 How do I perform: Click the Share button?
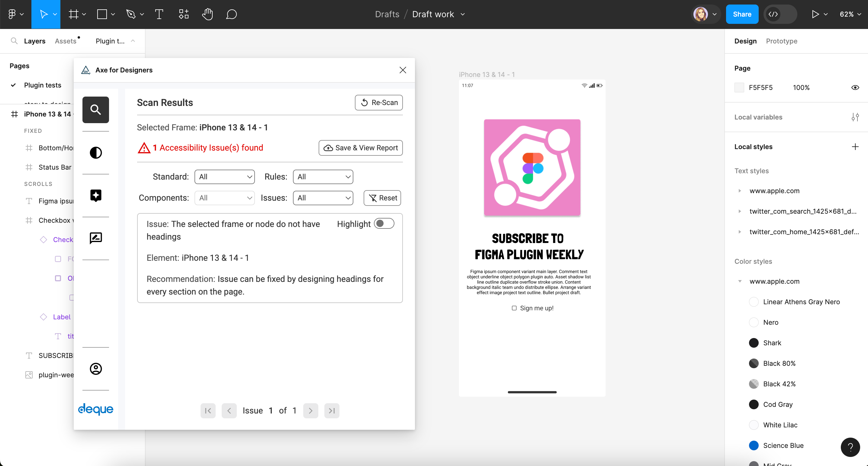coord(742,14)
